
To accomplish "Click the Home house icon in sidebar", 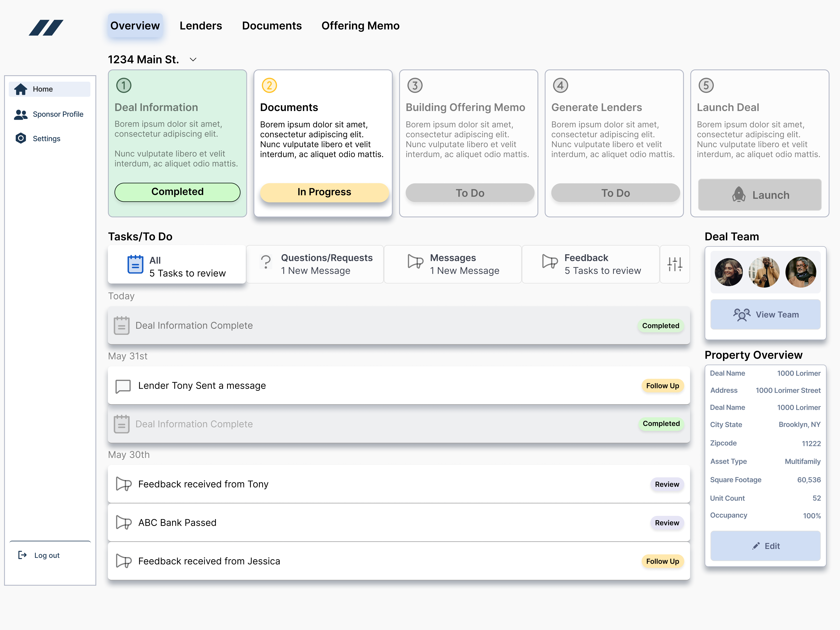I will tap(21, 89).
